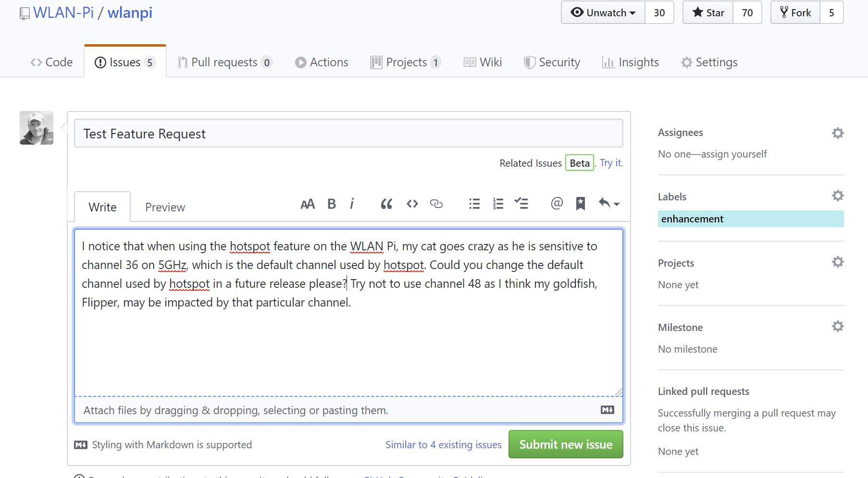Open the Code tab
This screenshot has width=868, height=478.
tap(51, 62)
